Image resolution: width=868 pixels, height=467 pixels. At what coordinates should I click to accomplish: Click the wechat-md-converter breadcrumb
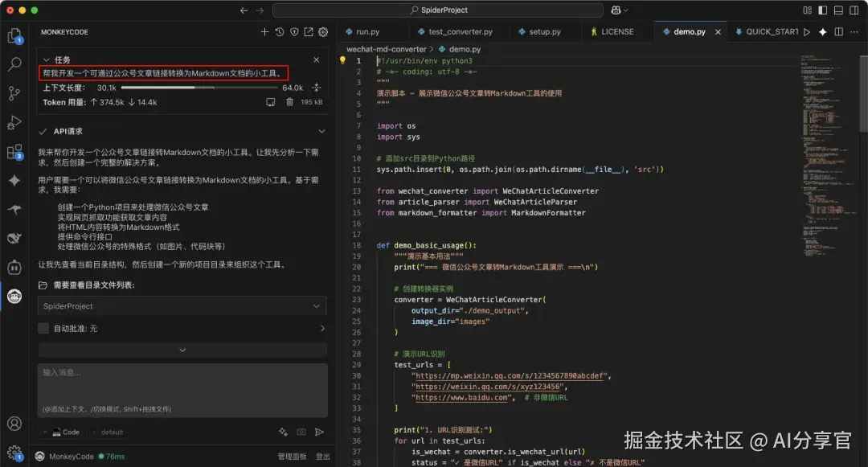[387, 49]
